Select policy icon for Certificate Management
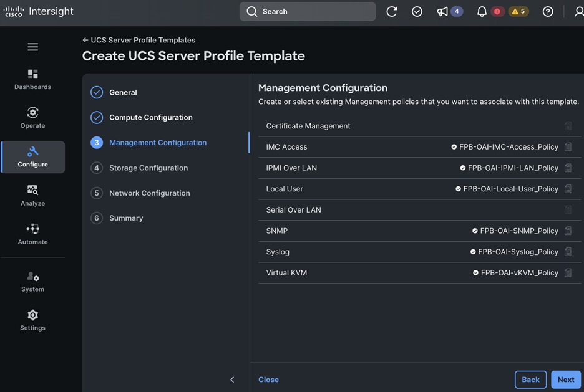Screen dimensions: 584x392 [568, 126]
